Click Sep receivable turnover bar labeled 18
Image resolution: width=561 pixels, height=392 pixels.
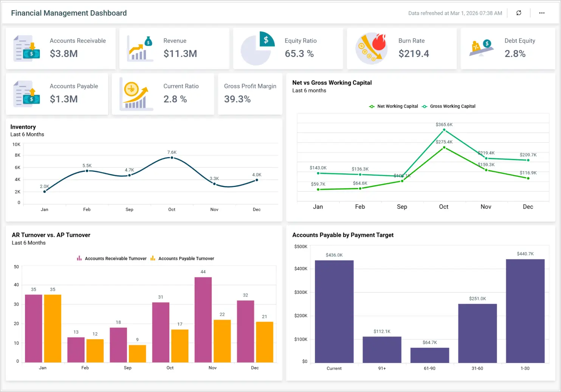tap(118, 345)
